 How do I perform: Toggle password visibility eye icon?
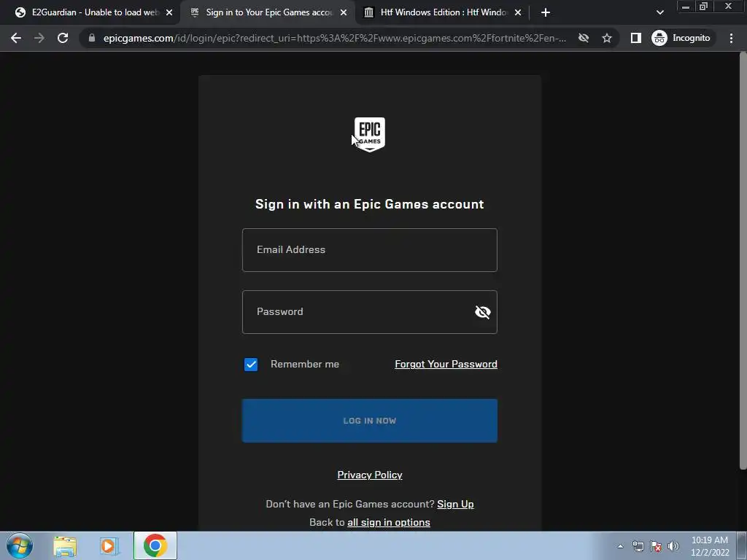(x=483, y=312)
